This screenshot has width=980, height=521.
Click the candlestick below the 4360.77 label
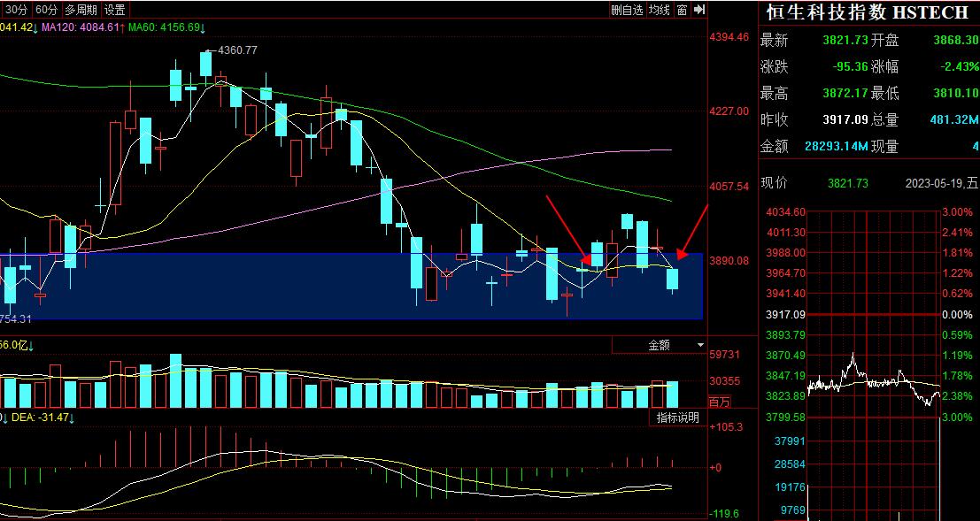[x=205, y=65]
